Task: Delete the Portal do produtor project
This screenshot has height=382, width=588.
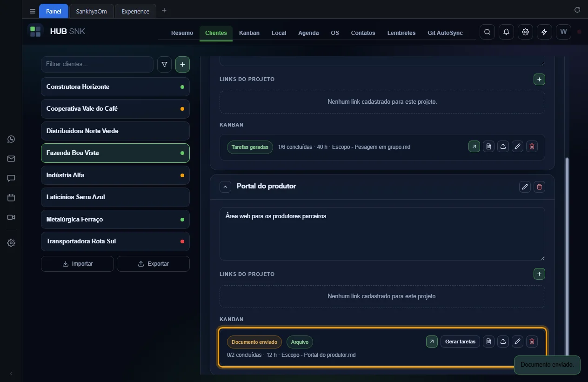Action: (539, 187)
